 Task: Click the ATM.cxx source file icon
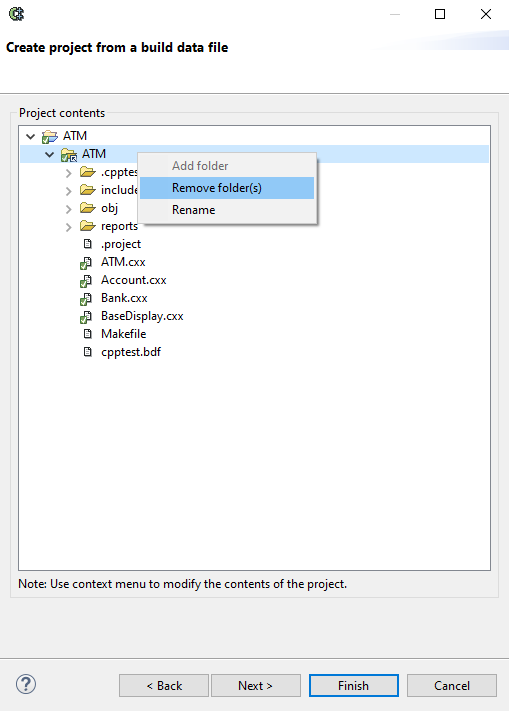point(86,263)
